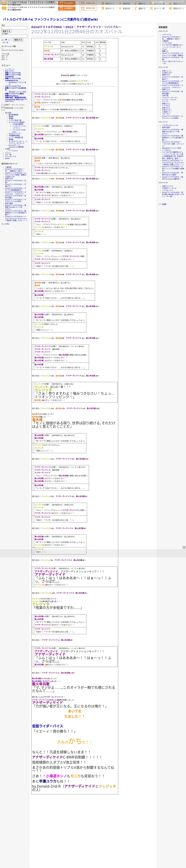Open グレイス in 更新履歴
The width and height of the screenshot is (186, 868).
pyautogui.click(x=165, y=102)
